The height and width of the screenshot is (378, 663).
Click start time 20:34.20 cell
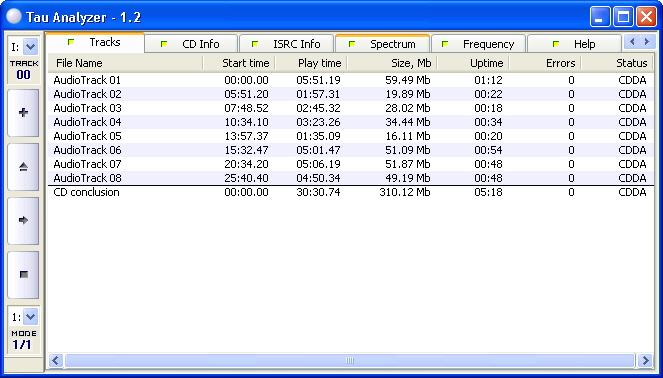pyautogui.click(x=246, y=164)
